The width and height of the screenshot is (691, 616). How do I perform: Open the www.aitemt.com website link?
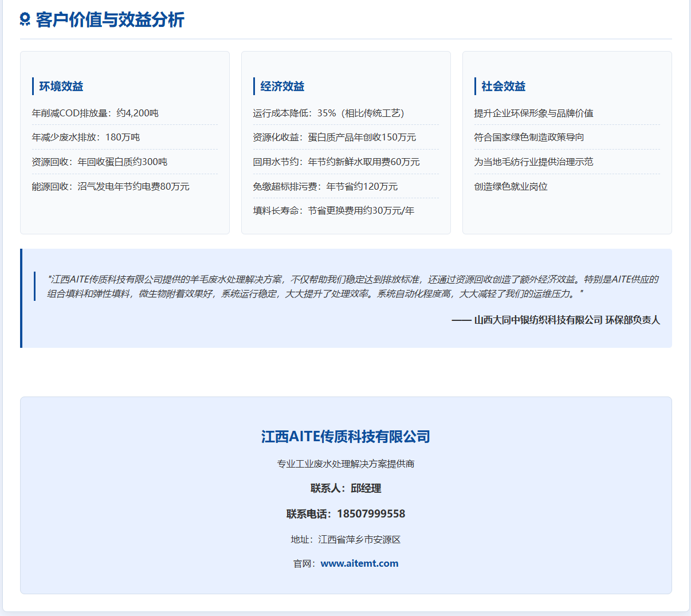point(359,563)
